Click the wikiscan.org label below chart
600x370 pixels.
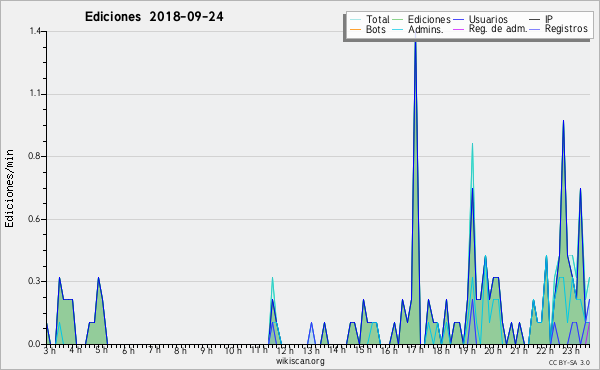coord(300,361)
